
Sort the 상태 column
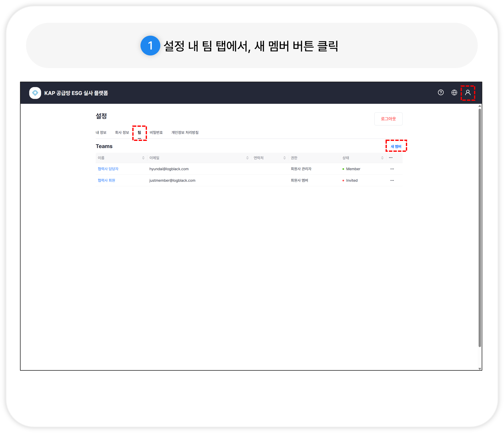(x=382, y=158)
